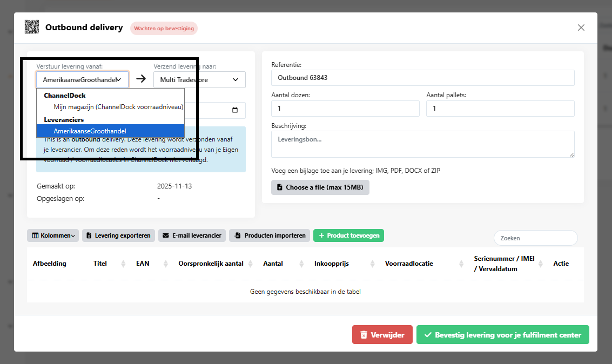Sort table by EAN column arrows
The height and width of the screenshot is (364, 612).
[163, 264]
